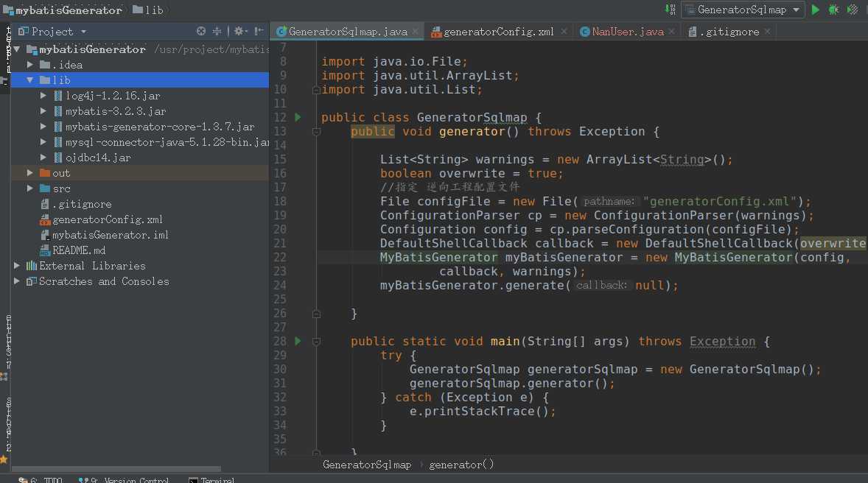Switch to NanUser.java editor tab
This screenshot has width=868, height=483.
(x=627, y=32)
